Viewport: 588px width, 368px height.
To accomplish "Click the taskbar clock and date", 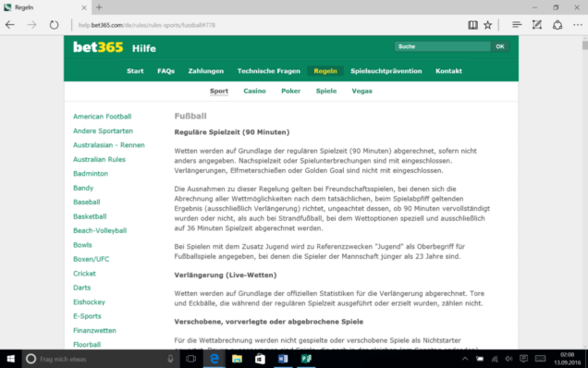I will point(568,359).
